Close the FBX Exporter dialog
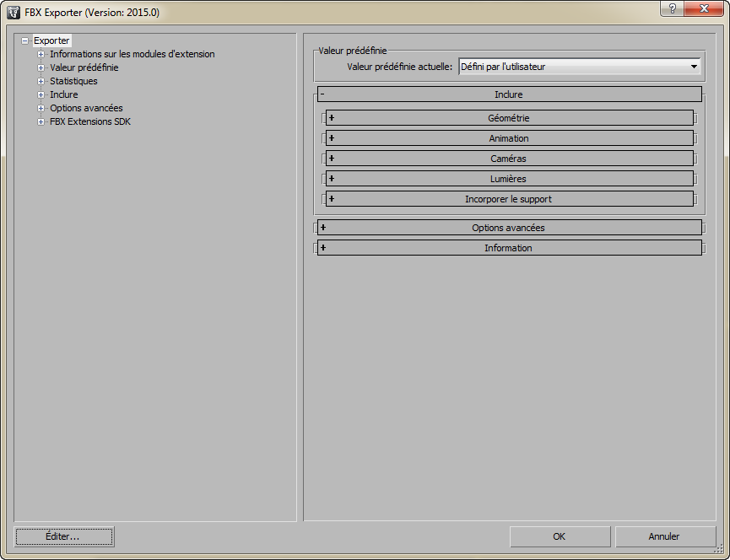The height and width of the screenshot is (560, 730). coord(705,8)
